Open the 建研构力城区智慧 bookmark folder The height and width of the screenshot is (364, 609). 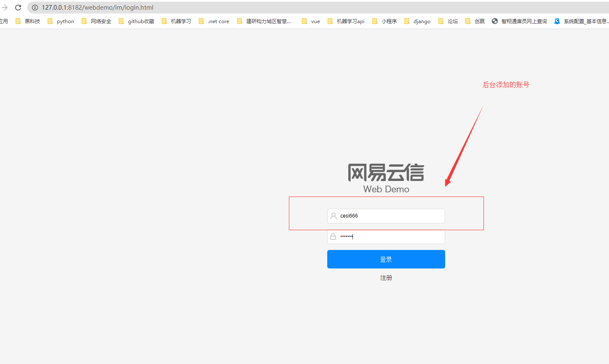[x=264, y=21]
